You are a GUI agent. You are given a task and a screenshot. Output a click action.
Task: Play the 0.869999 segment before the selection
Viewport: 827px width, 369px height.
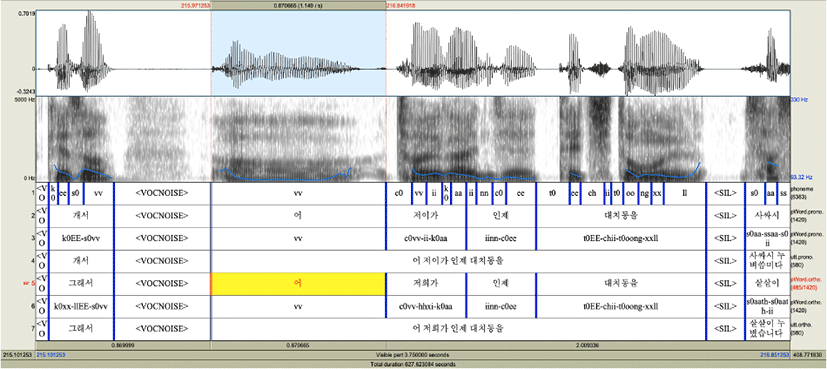tap(123, 346)
